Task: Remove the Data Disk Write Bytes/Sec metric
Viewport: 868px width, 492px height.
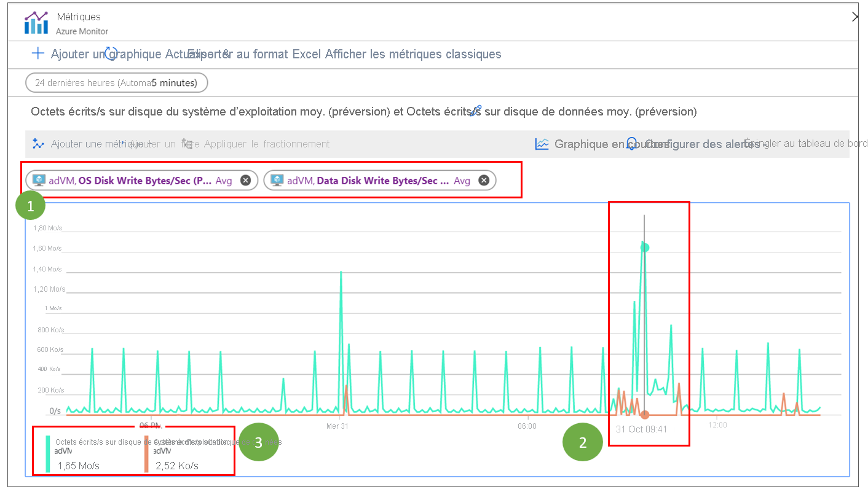Action: (x=484, y=181)
